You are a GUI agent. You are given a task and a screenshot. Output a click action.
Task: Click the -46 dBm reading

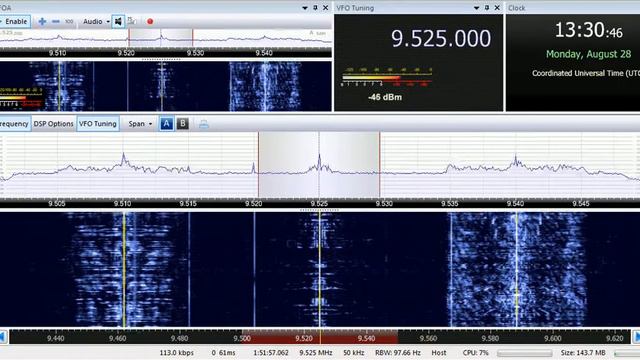(385, 97)
